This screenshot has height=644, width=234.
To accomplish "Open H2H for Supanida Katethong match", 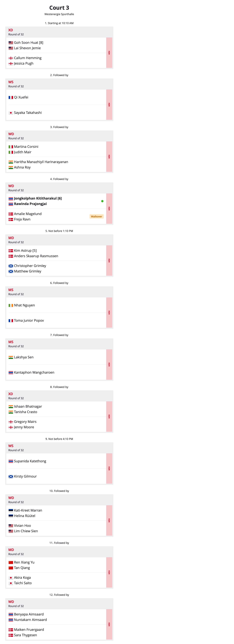I will click(109, 468).
